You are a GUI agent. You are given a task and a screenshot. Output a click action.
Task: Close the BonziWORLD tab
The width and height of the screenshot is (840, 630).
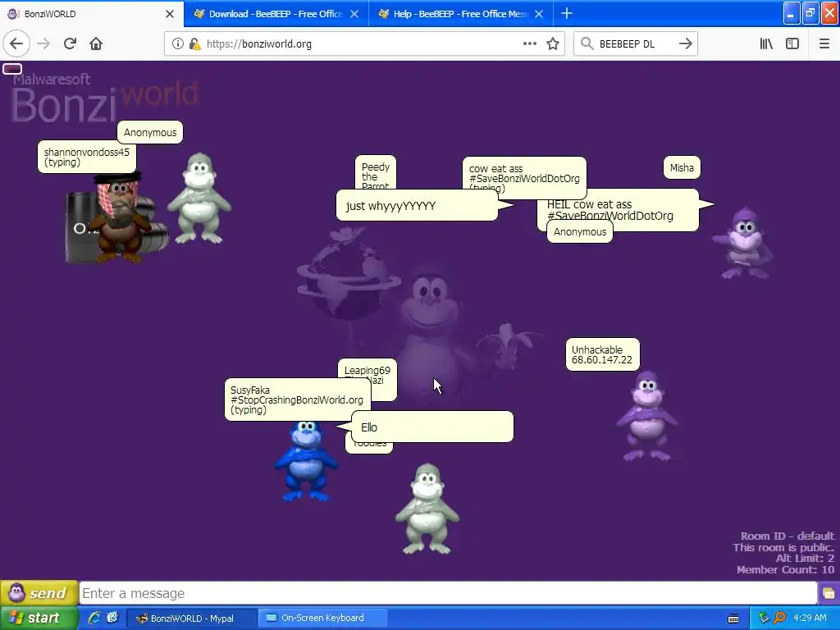pyautogui.click(x=170, y=14)
